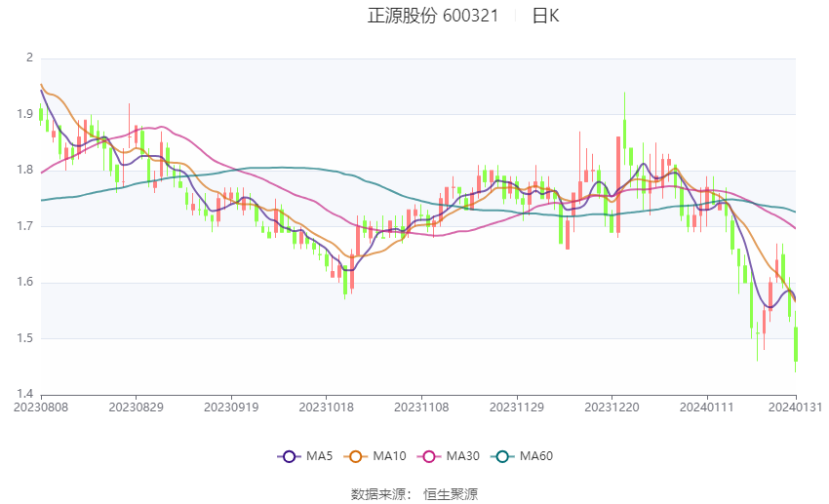The image size is (829, 504).
Task: Click the 1.9 price axis label
Action: (24, 114)
